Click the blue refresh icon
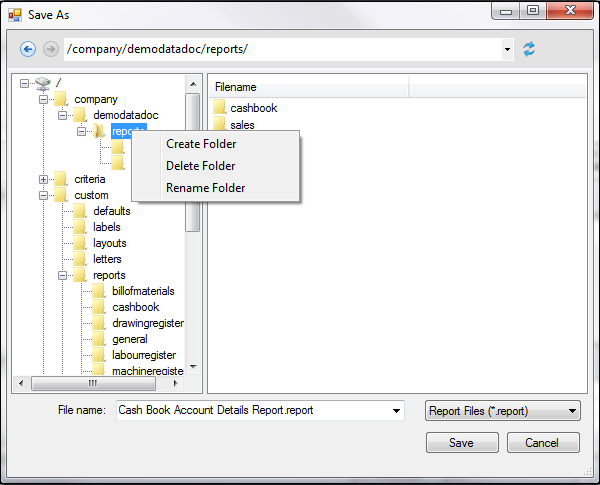Screen dimensions: 600x485 coord(529,49)
